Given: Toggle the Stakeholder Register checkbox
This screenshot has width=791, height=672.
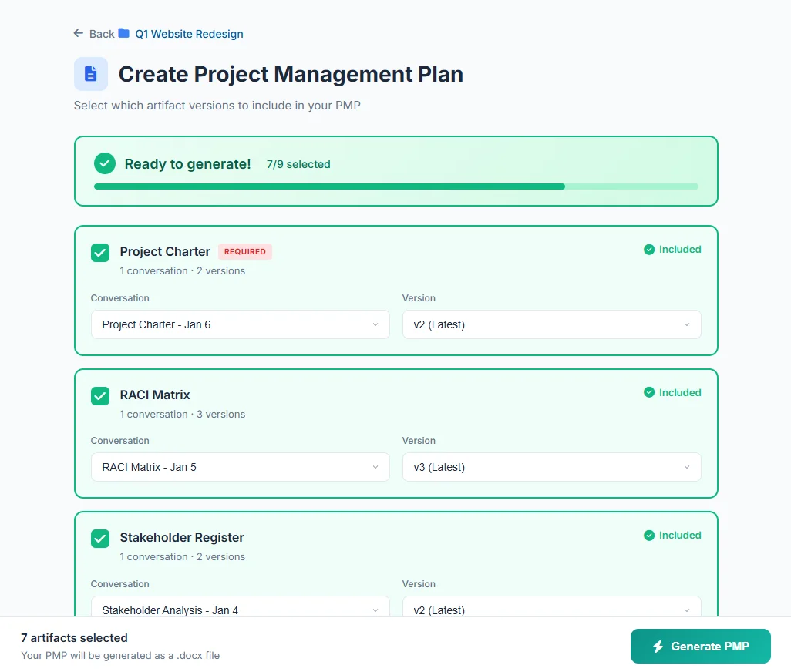Looking at the screenshot, I should point(100,538).
